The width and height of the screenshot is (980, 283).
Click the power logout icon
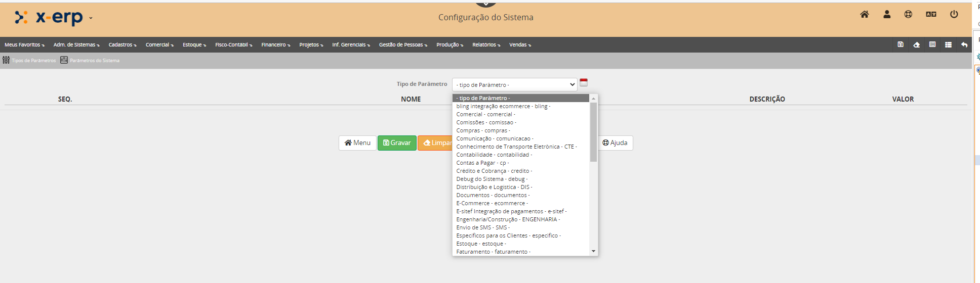[x=954, y=15]
